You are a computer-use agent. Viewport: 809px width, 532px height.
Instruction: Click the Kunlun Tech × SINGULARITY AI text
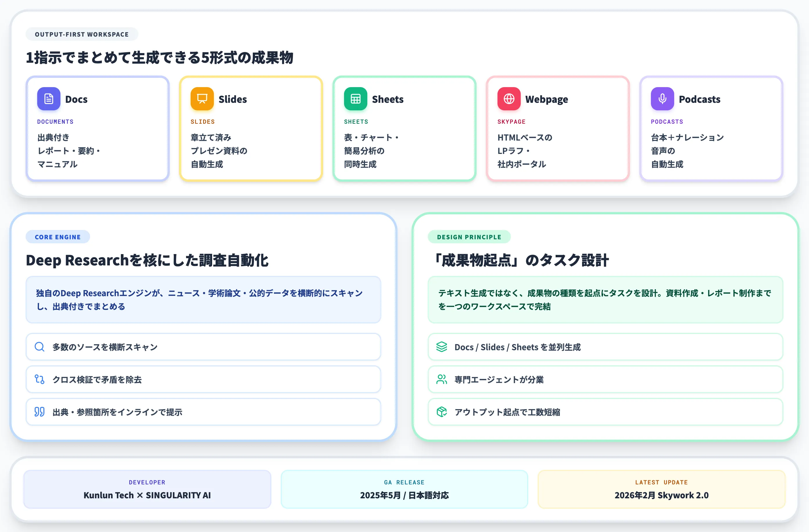(147, 495)
